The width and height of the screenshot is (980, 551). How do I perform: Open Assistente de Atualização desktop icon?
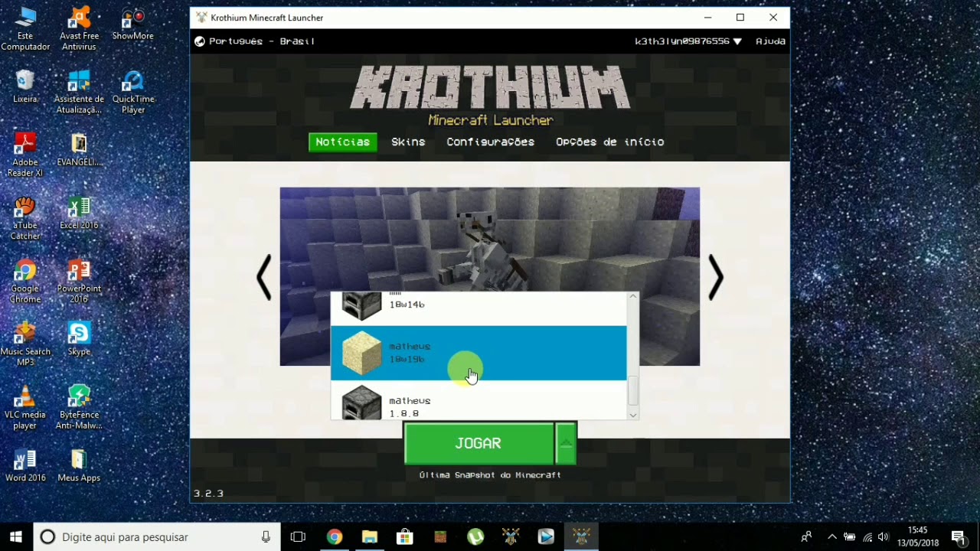(x=79, y=92)
